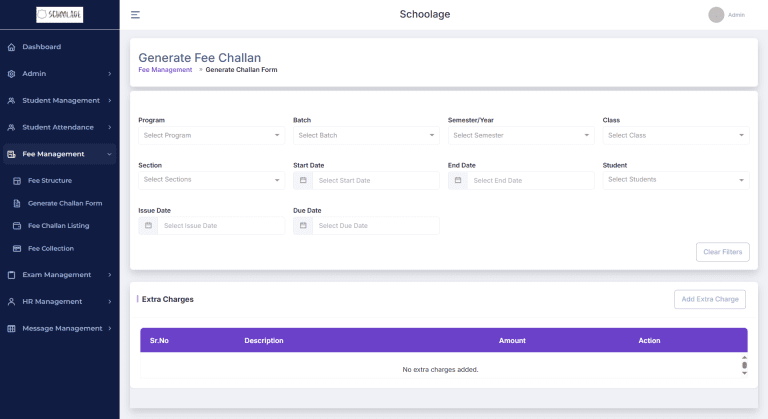
Task: Click the Admin user avatar icon
Action: [x=715, y=15]
